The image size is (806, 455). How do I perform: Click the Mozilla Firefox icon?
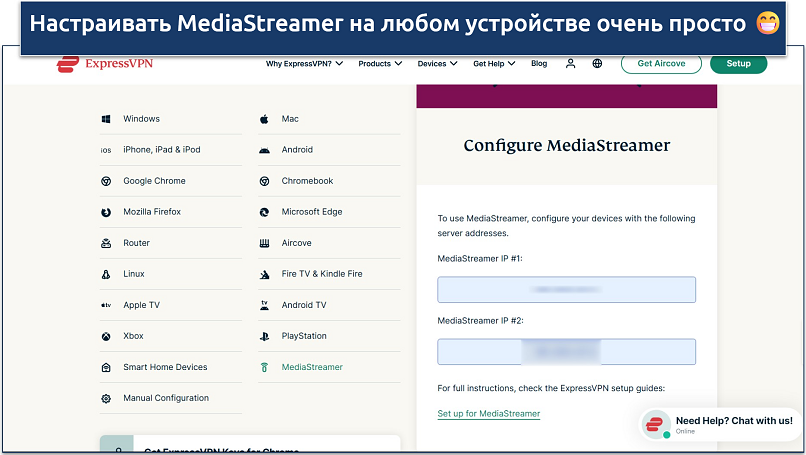(x=106, y=212)
